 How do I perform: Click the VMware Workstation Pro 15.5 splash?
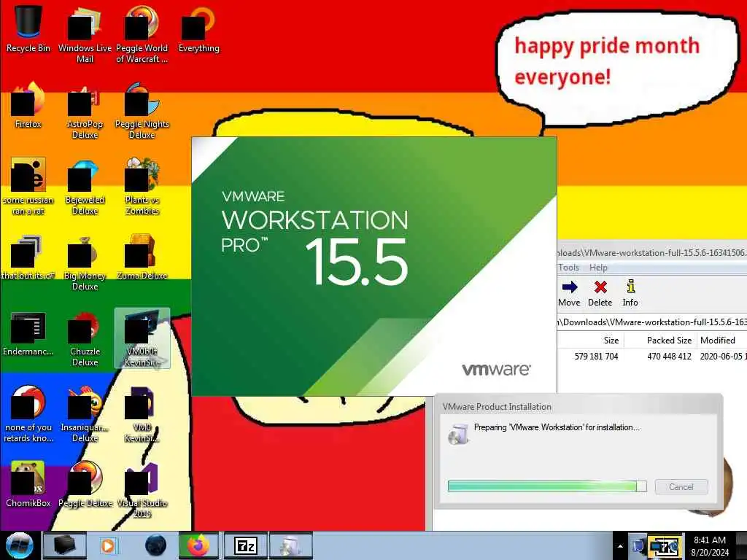374,266
